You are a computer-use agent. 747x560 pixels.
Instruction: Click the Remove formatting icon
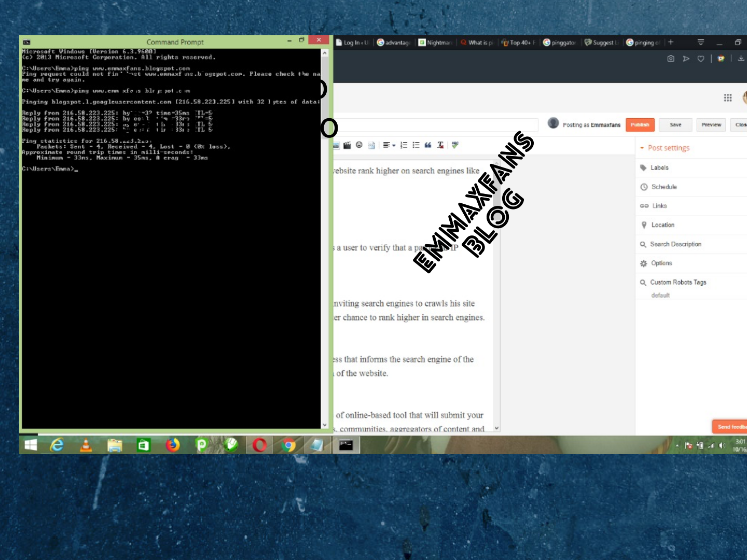(x=440, y=145)
